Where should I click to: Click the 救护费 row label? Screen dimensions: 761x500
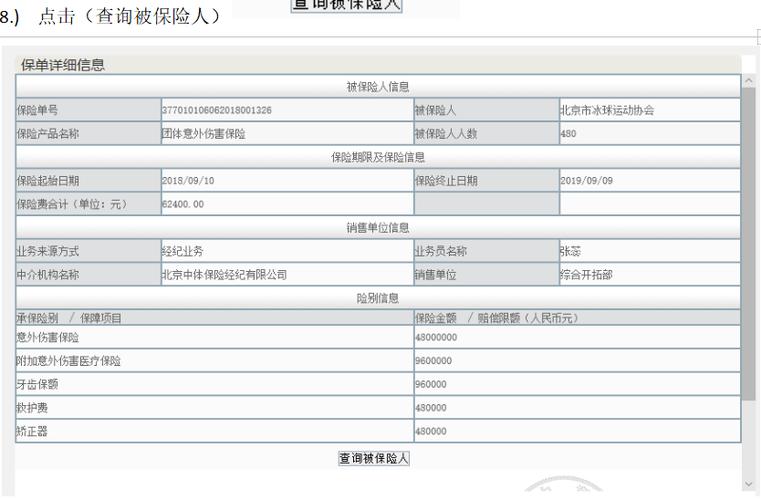pos(32,408)
